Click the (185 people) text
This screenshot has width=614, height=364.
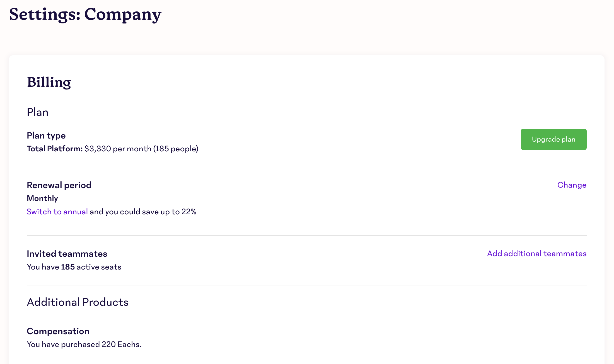[176, 149]
